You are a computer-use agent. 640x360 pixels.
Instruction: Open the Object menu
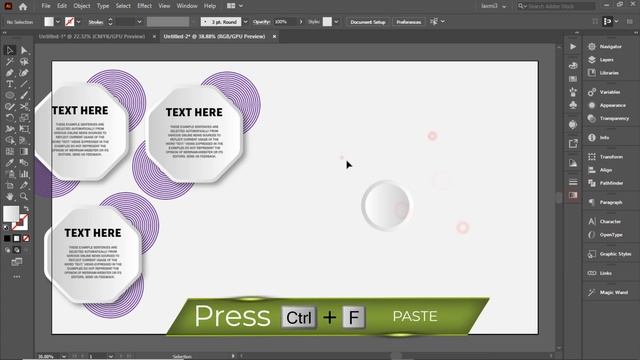coord(82,6)
